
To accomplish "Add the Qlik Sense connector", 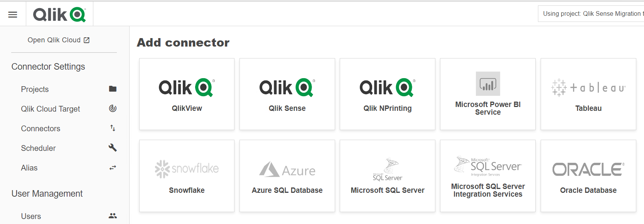I will click(x=287, y=94).
